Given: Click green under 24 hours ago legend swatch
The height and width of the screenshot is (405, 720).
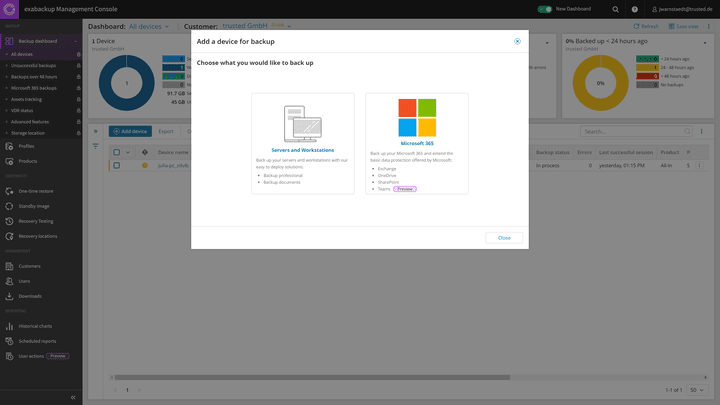Looking at the screenshot, I should point(647,59).
